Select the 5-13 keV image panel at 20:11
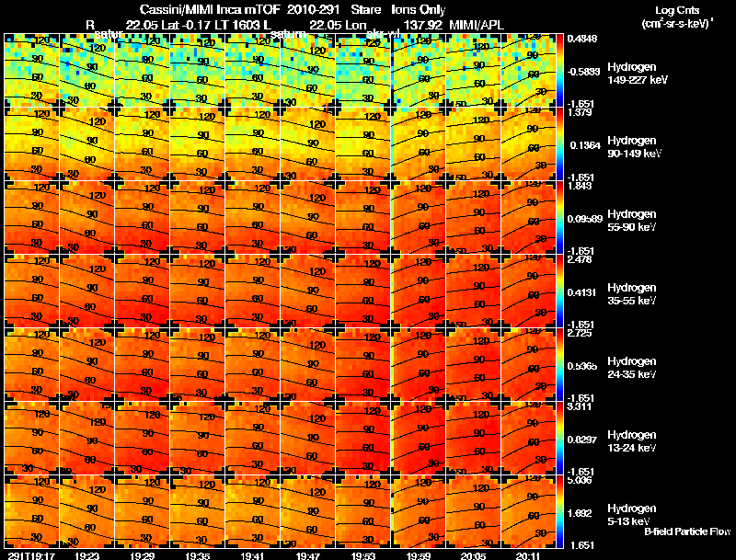Viewport: 736px width, 560px height. (528, 512)
